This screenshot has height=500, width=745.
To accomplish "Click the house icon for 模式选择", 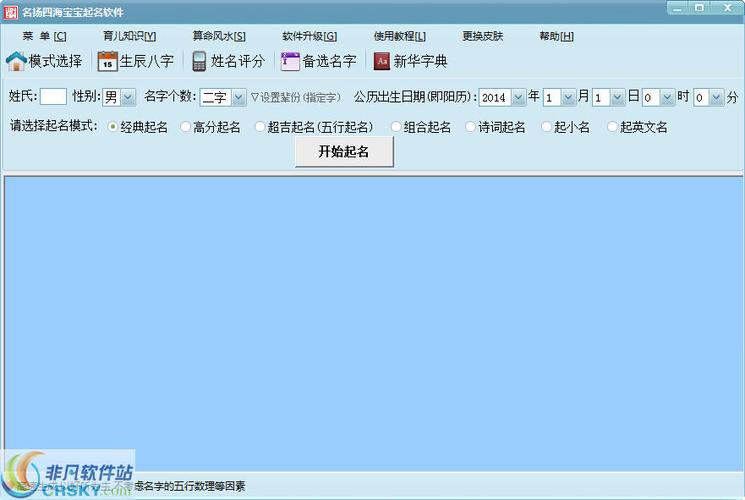I will [x=16, y=61].
